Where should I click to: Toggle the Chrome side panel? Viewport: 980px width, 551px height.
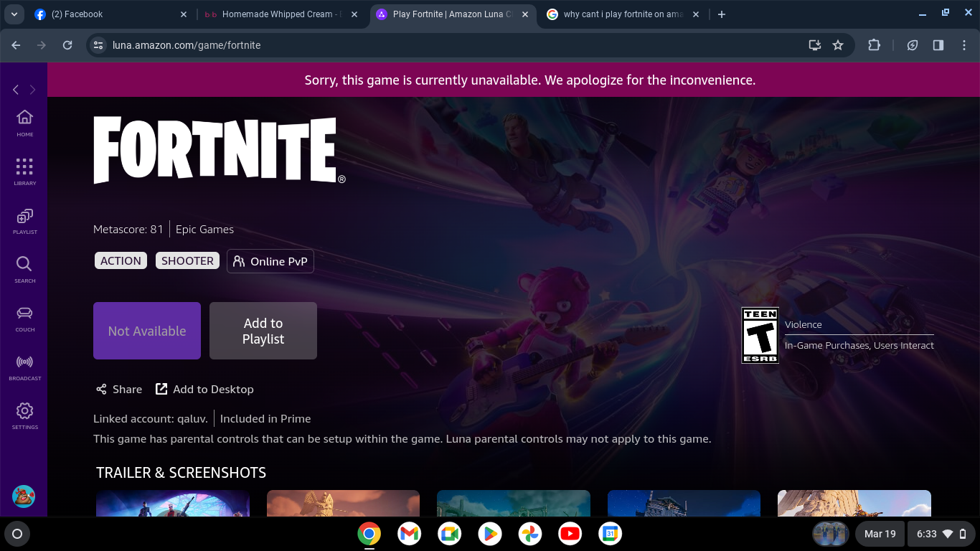click(x=938, y=45)
